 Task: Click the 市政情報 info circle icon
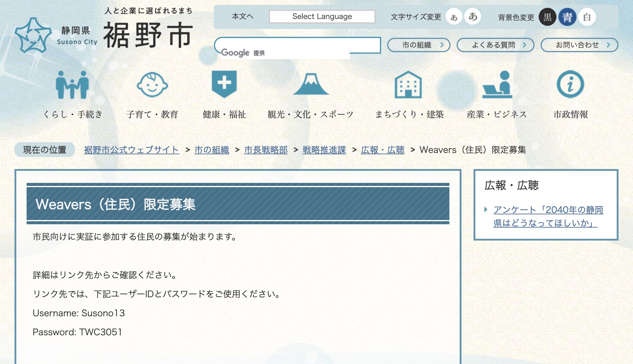click(570, 84)
